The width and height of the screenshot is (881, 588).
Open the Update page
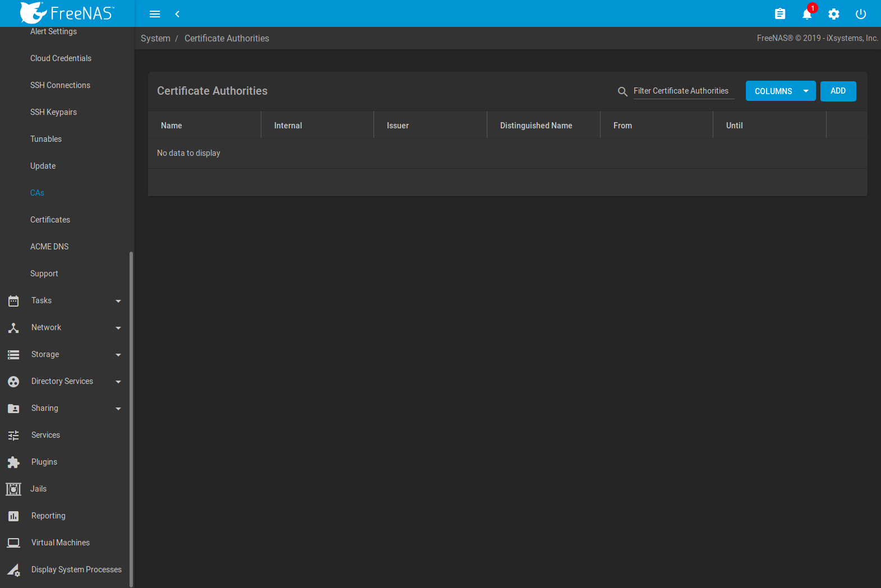pyautogui.click(x=43, y=166)
